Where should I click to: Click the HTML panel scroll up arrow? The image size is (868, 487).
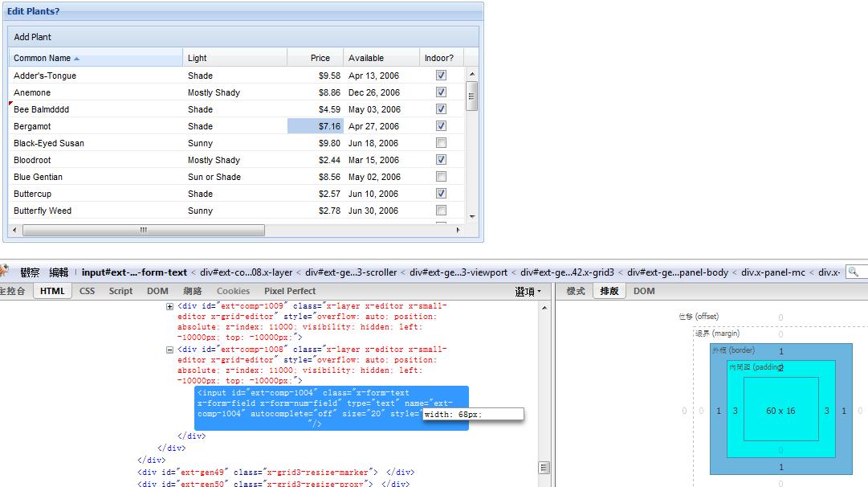544,308
